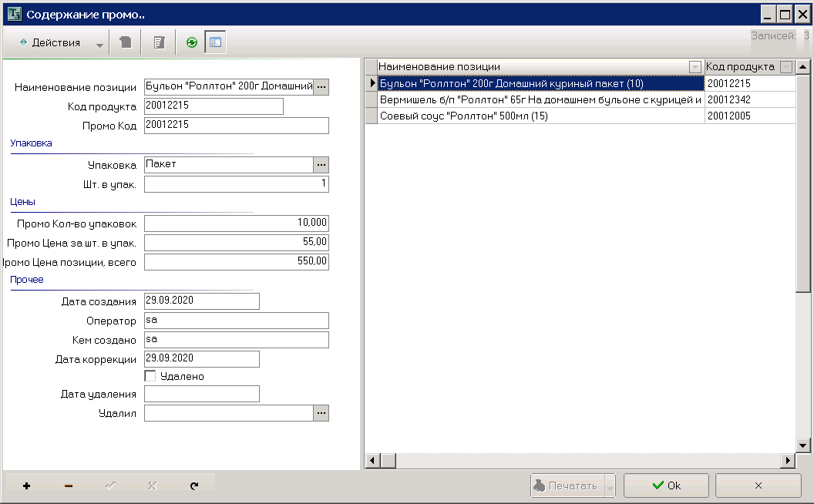This screenshot has width=814, height=504.
Task: Click the total promo price field 550,00
Action: point(237,261)
